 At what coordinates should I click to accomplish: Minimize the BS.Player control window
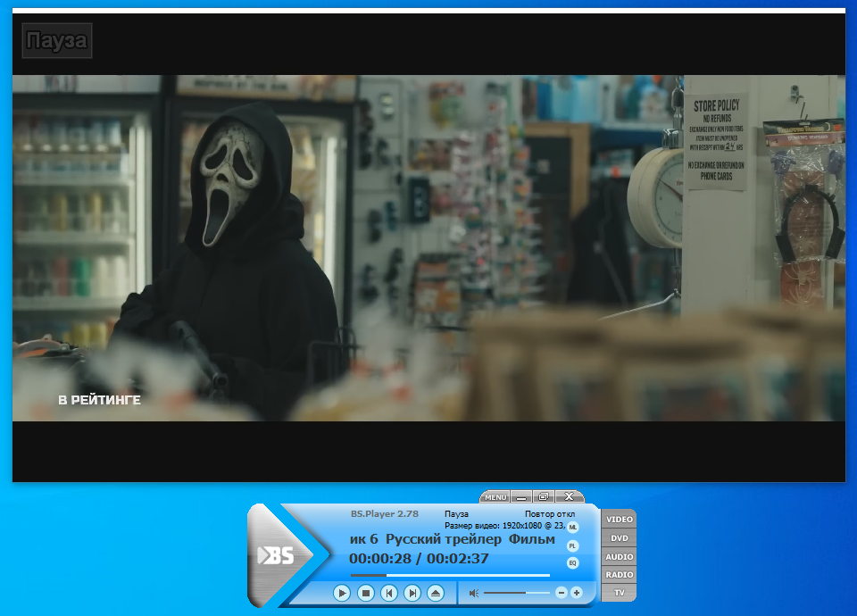[521, 497]
